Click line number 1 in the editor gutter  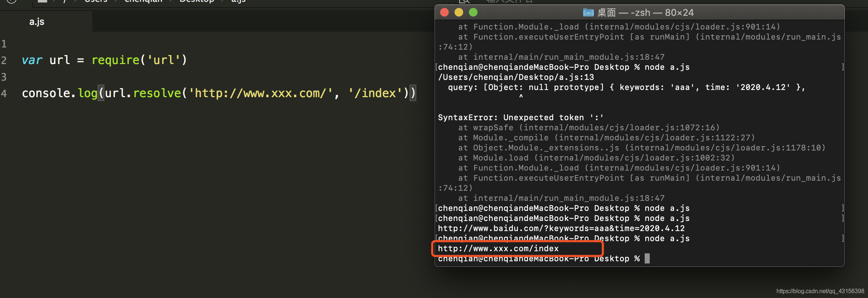click(4, 44)
